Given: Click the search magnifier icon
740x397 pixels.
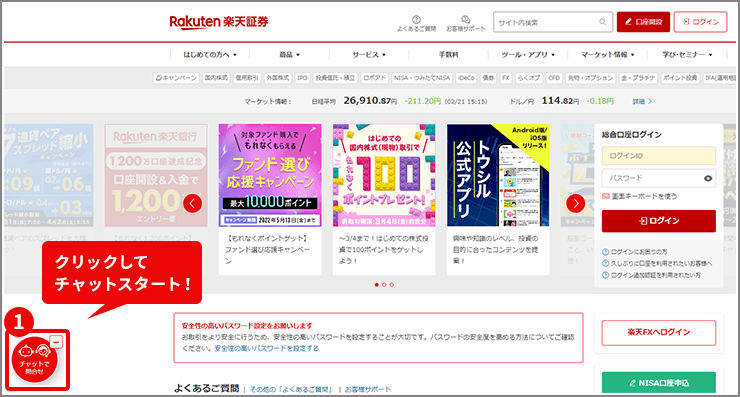Looking at the screenshot, I should coord(603,22).
